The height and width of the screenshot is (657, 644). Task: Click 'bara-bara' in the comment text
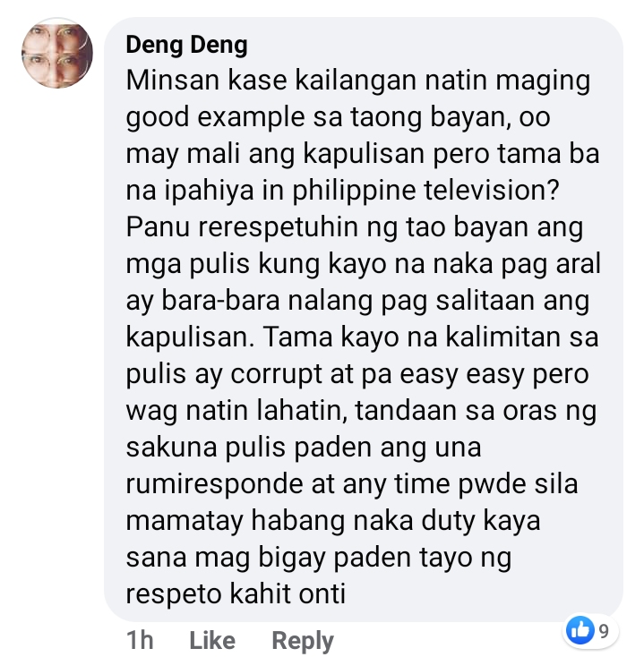(220, 301)
